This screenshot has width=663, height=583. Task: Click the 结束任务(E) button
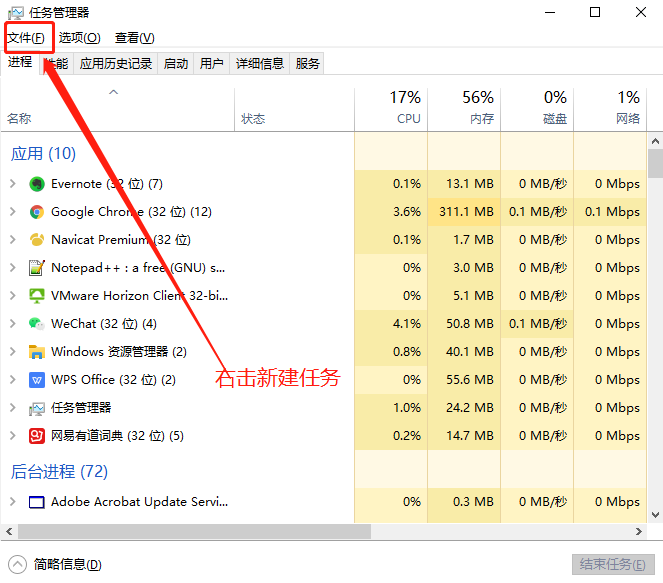click(x=613, y=565)
